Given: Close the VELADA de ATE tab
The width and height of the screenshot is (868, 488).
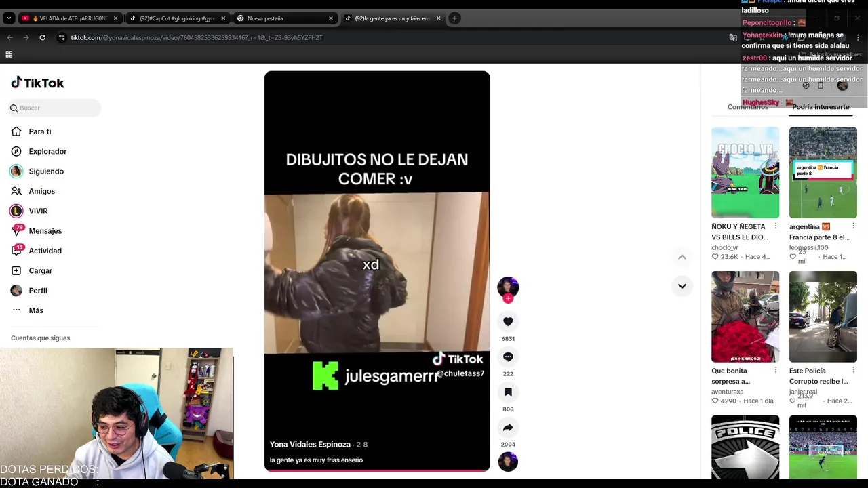Looking at the screenshot, I should pyautogui.click(x=115, y=18).
